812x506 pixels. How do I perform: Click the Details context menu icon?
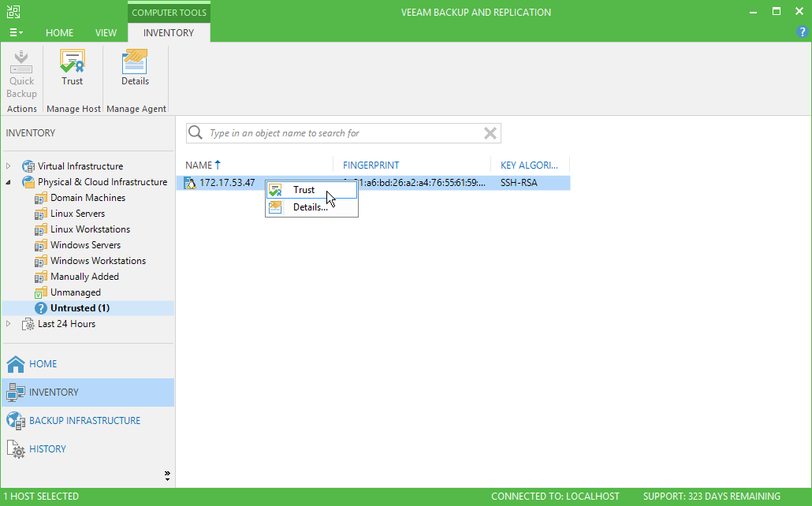pyautogui.click(x=275, y=207)
